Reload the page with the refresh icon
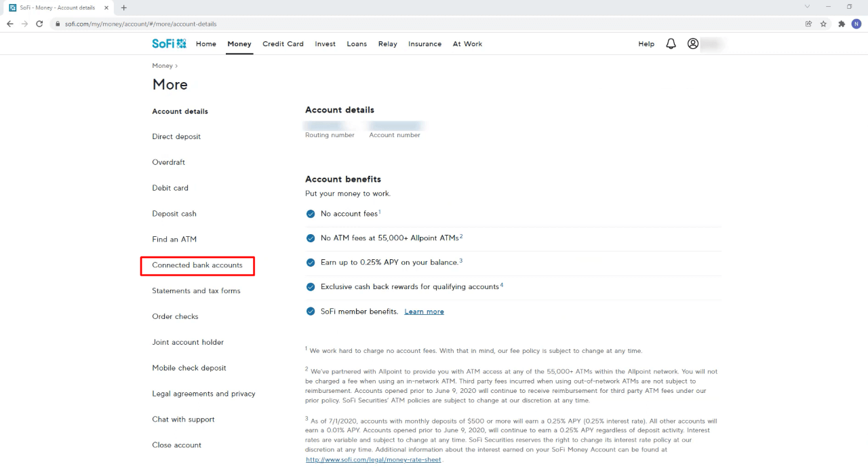The height and width of the screenshot is (471, 868). click(39, 24)
